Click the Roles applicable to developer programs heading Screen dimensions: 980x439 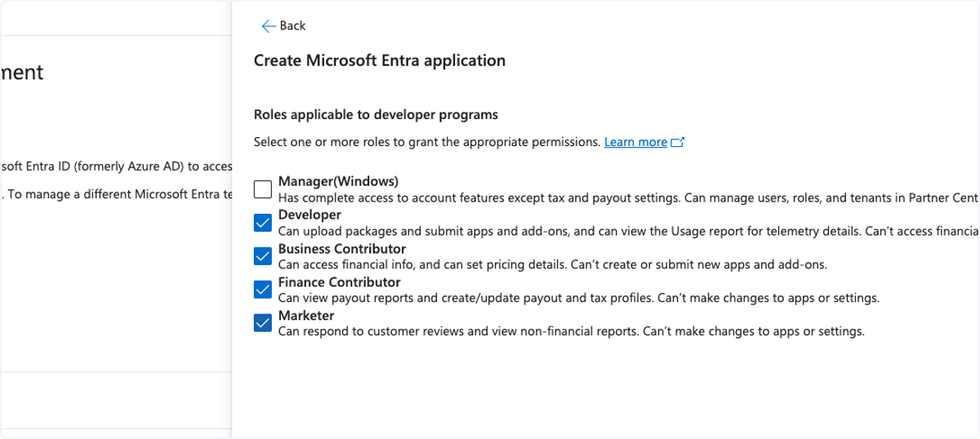[376, 114]
